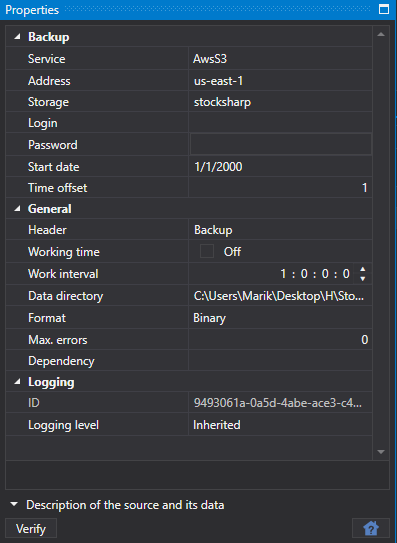
Task: Open the Service dropdown showing AwsS3
Action: coord(280,59)
